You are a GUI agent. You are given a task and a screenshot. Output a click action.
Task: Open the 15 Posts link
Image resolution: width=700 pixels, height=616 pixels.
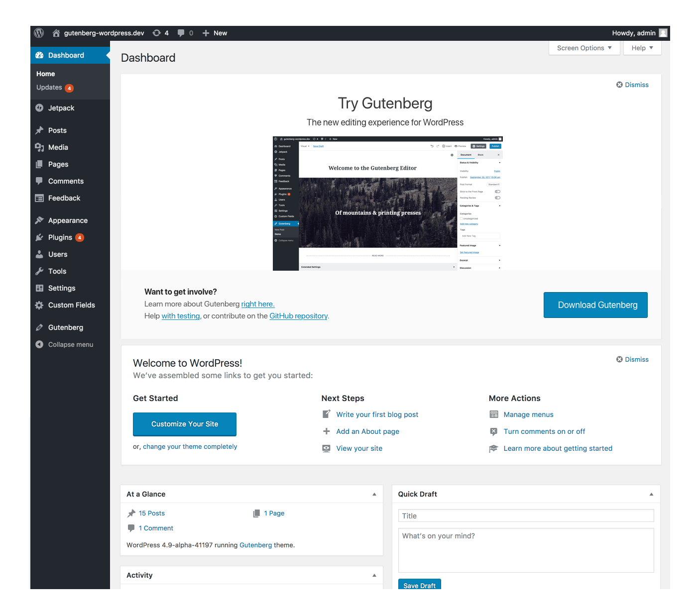tap(152, 513)
